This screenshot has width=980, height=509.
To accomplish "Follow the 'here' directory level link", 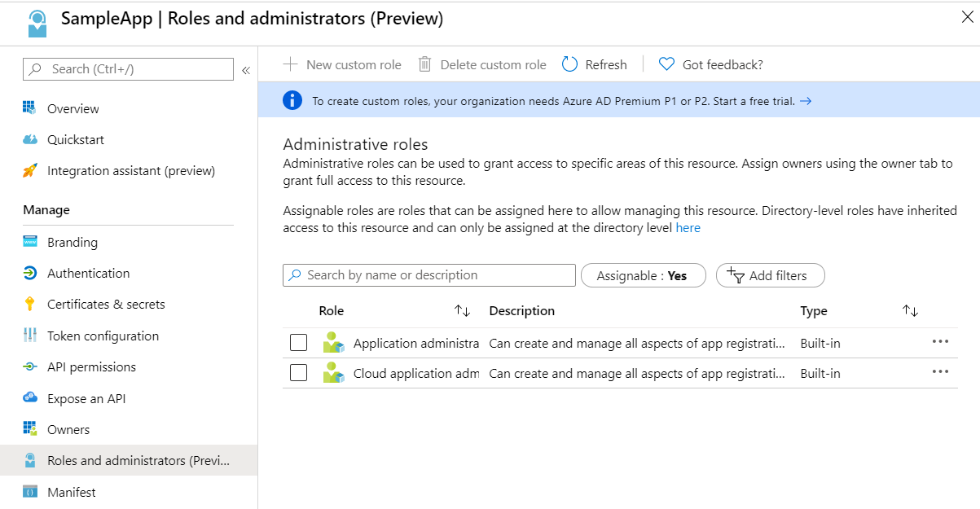I will pyautogui.click(x=688, y=228).
